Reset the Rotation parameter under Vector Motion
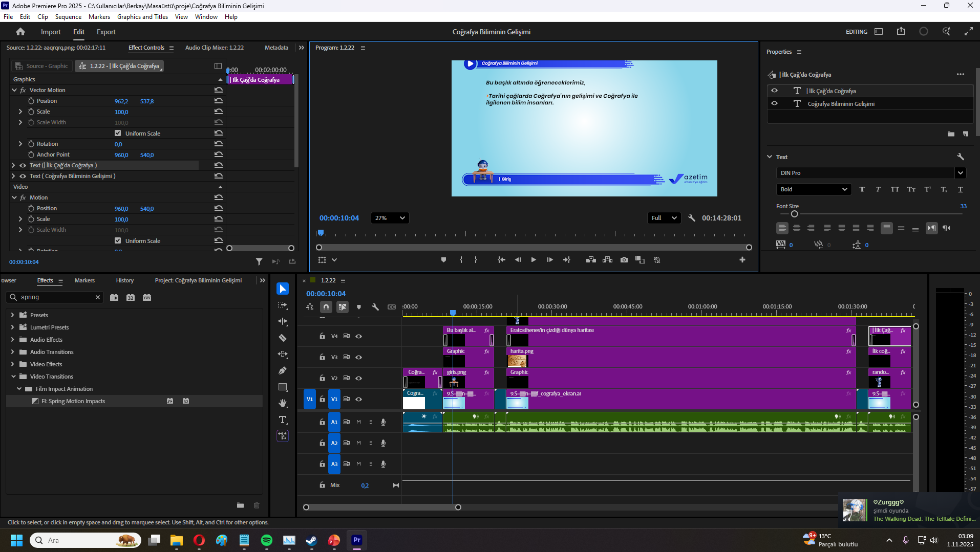The height and width of the screenshot is (552, 980). coord(219,144)
